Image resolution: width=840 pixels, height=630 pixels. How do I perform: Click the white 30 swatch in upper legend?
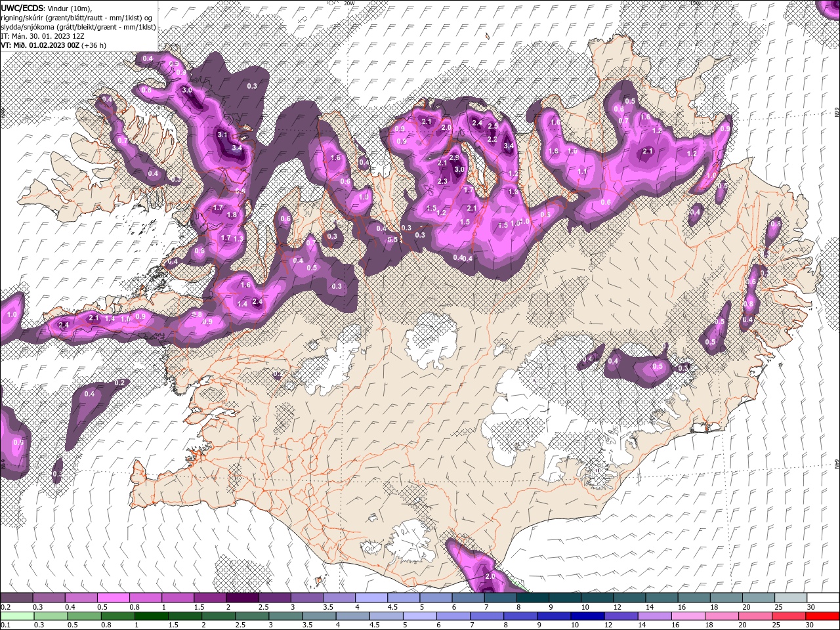[x=822, y=598]
